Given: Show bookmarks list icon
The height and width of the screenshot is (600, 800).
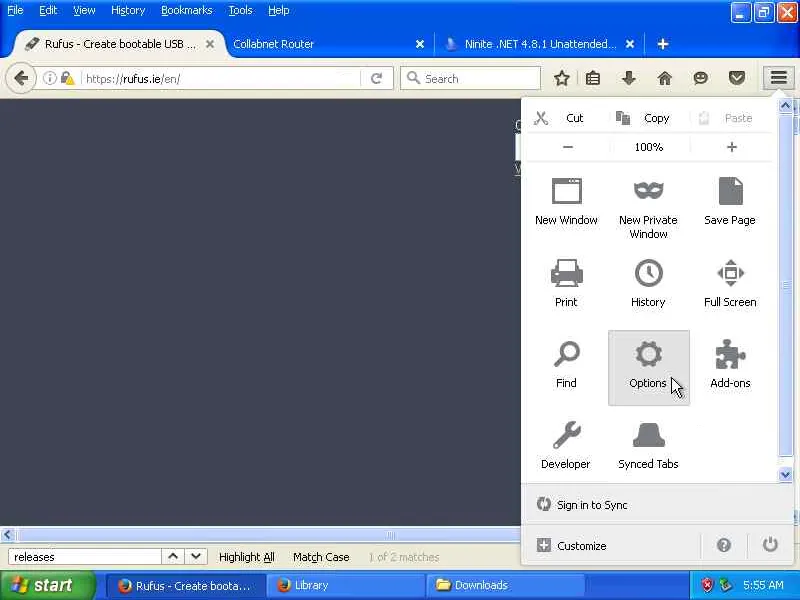Looking at the screenshot, I should [593, 78].
